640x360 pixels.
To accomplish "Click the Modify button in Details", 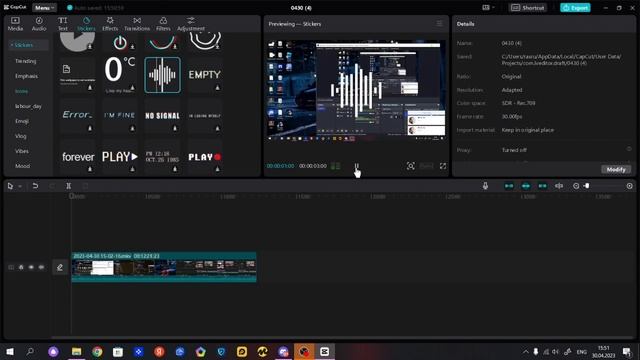I will tap(616, 169).
